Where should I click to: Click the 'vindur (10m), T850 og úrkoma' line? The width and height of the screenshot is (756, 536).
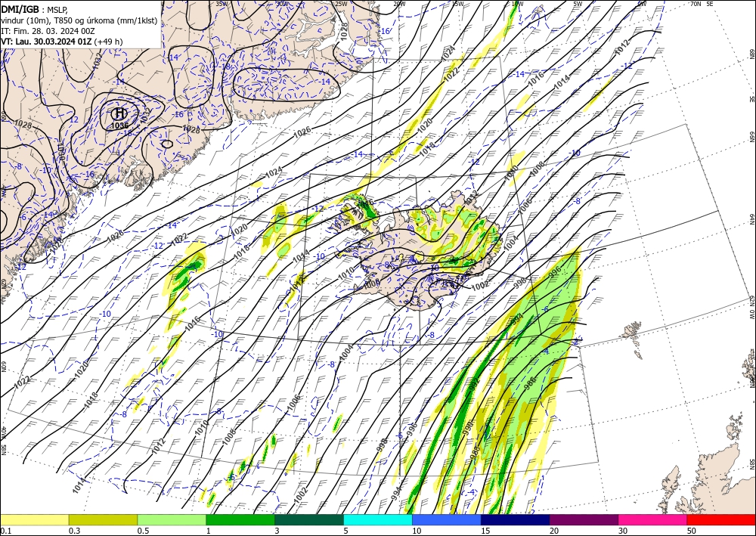[x=78, y=20]
